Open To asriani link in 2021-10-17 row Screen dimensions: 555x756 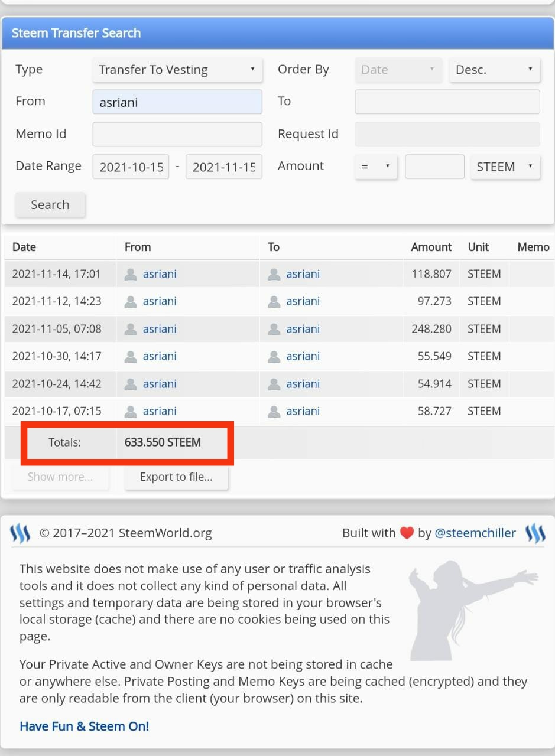303,411
